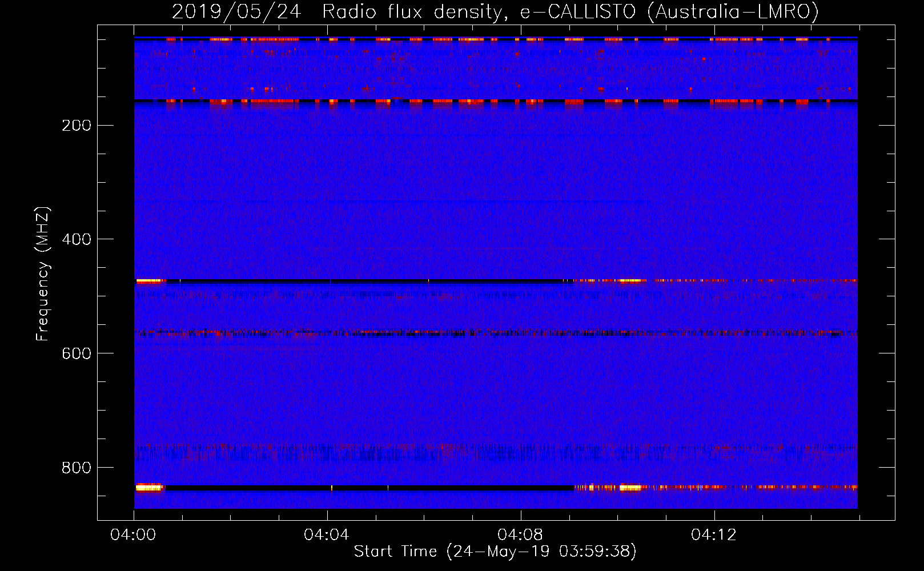Click the "04:00" time tick label
Screen dimensions: 924x571
(x=134, y=535)
